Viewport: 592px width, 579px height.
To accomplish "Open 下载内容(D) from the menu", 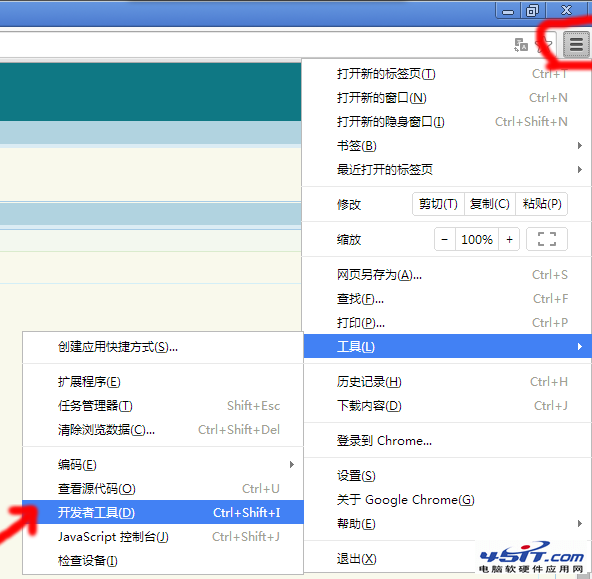I will click(x=447, y=406).
